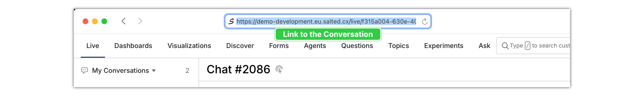Click the speech bubble icon beside My Conversations

[85, 70]
